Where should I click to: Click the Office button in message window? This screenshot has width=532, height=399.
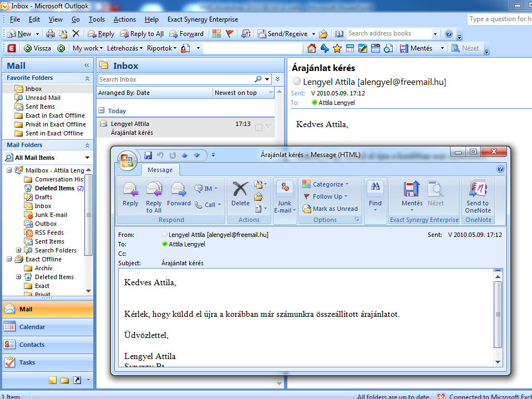point(127,160)
